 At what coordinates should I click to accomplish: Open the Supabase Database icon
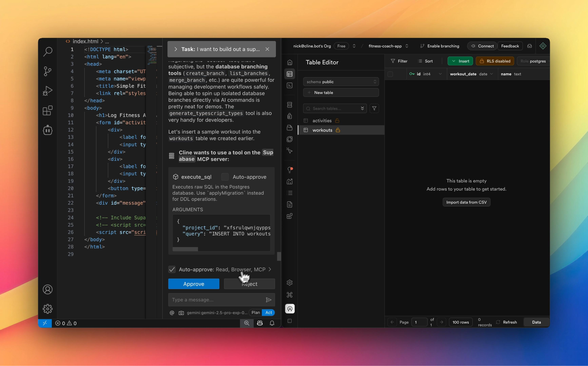coord(290,105)
